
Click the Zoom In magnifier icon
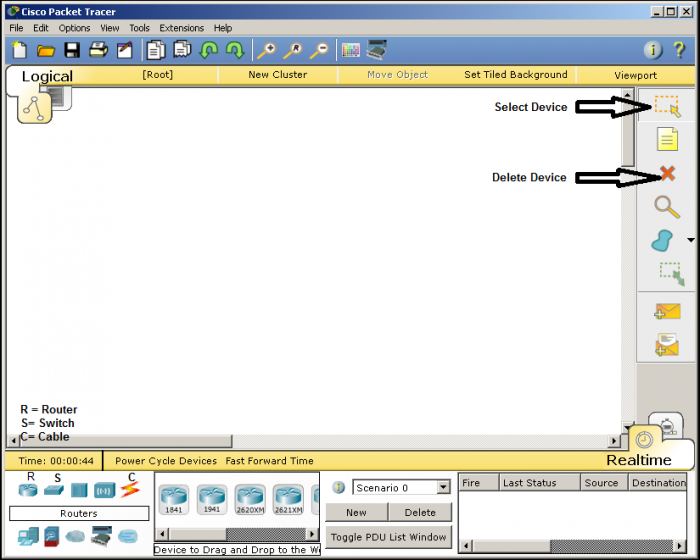pyautogui.click(x=267, y=50)
